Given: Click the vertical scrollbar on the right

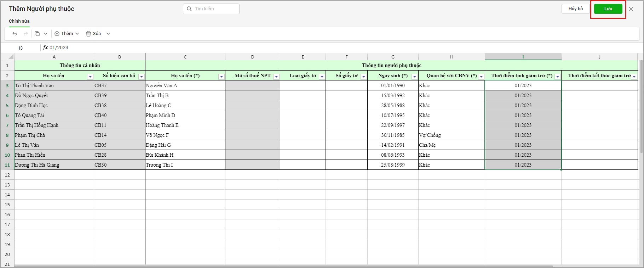Looking at the screenshot, I should [641, 106].
